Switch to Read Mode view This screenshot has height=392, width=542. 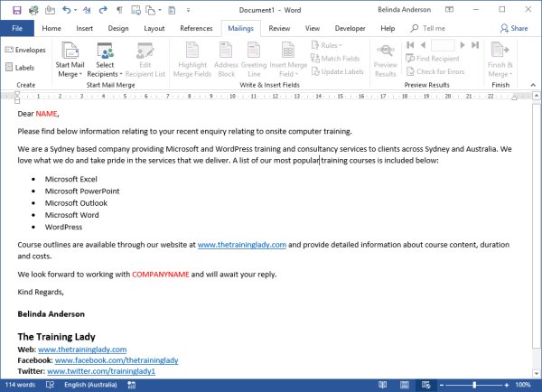pos(382,385)
